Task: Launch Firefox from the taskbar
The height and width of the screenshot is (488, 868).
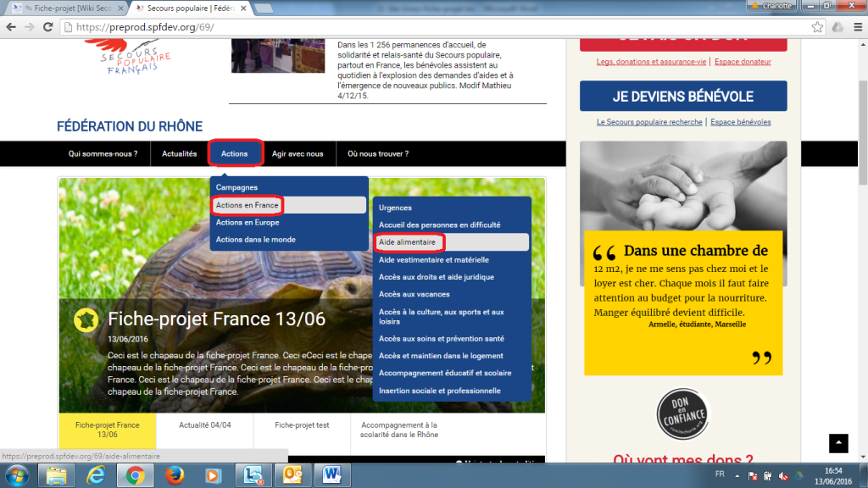Action: tap(175, 475)
